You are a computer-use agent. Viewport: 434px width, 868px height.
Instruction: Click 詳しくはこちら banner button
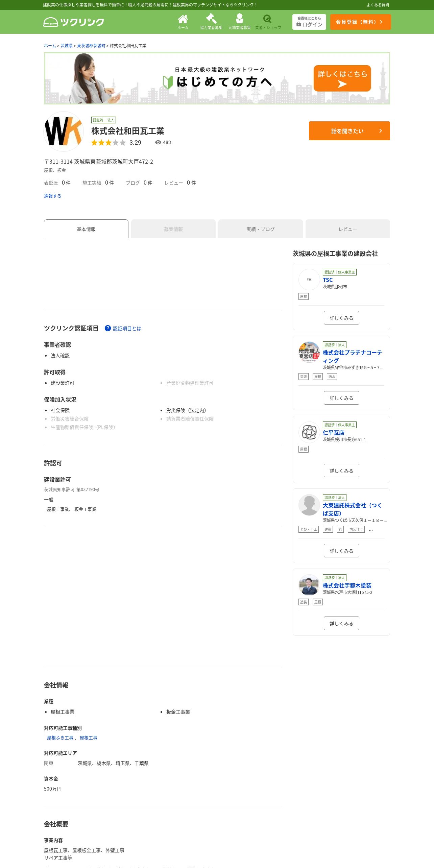[x=342, y=78]
